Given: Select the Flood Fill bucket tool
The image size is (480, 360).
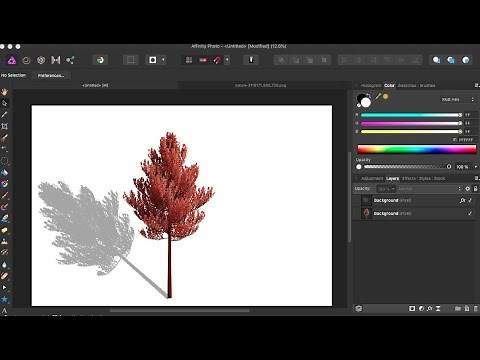Looking at the screenshot, I should coord(4,172).
